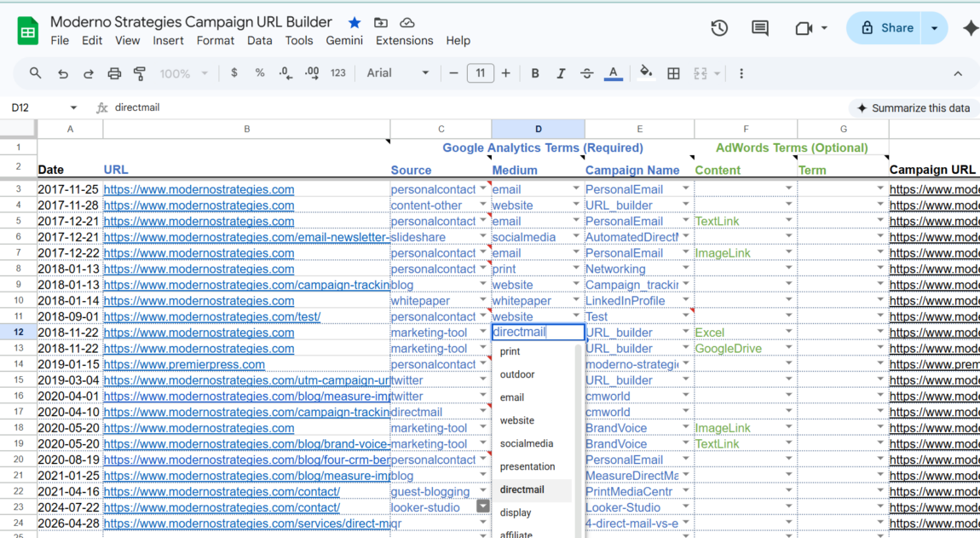Viewport: 980px width, 538px height.
Task: Open Source dropdown on looker-studio row
Action: point(482,506)
